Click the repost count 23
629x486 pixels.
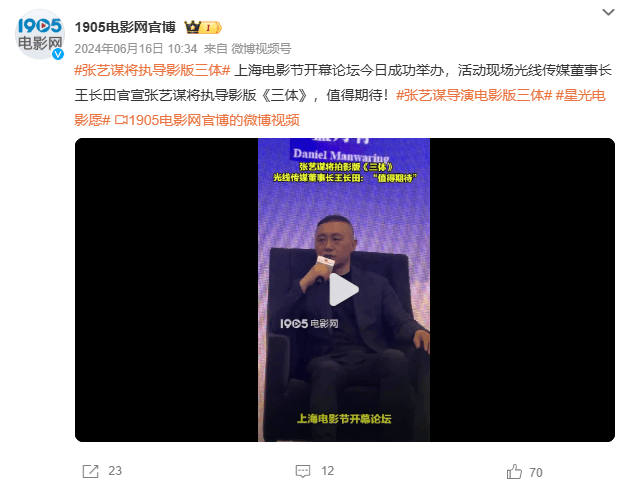115,471
